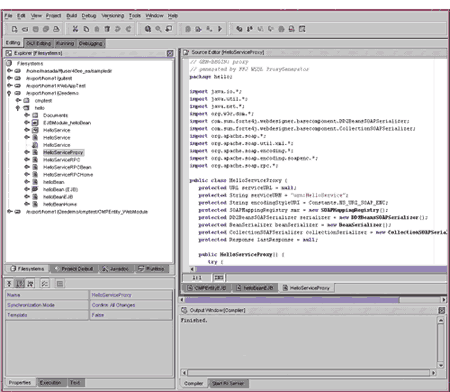Image resolution: width=450 pixels, height=392 pixels.
Task: Collapse the hello package tree node
Action: point(18,108)
